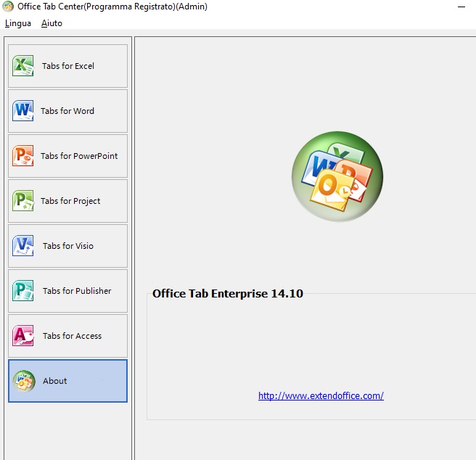Select the Tabs for Access label
Image resolution: width=476 pixels, height=460 pixels.
72,336
